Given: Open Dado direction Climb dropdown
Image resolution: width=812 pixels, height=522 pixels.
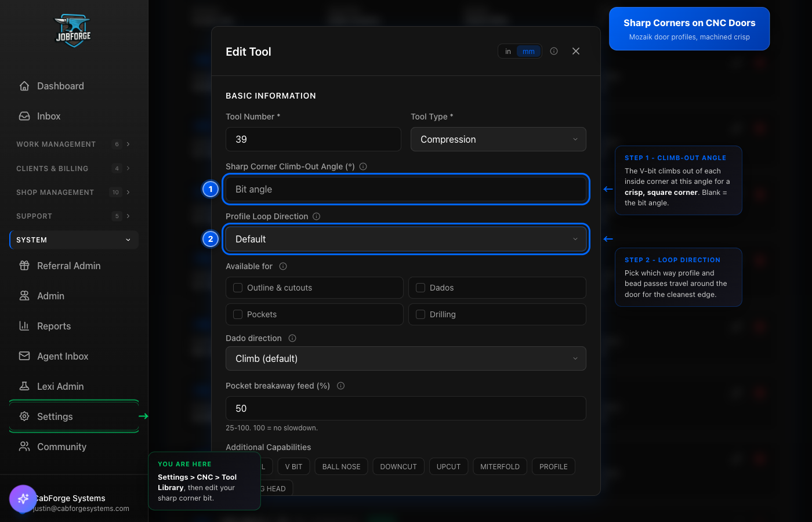Looking at the screenshot, I should point(406,358).
